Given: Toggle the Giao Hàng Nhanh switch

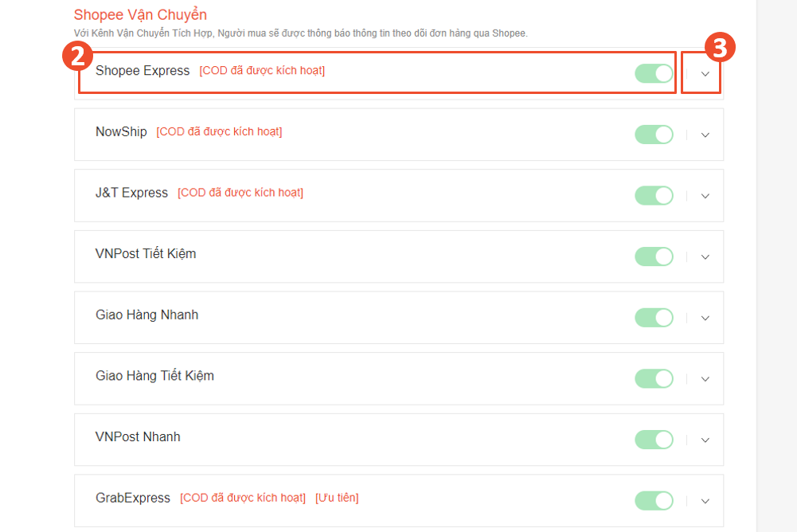Looking at the screenshot, I should [x=654, y=318].
